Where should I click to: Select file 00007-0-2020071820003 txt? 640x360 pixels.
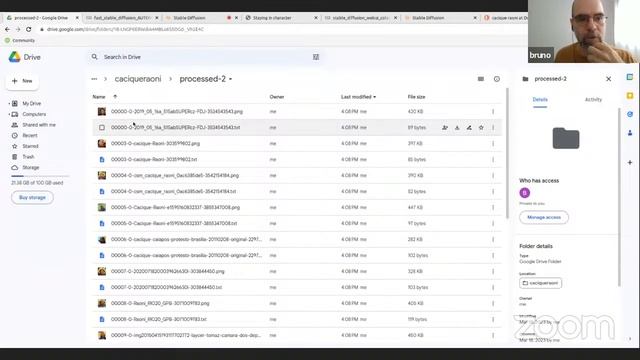tap(297, 287)
